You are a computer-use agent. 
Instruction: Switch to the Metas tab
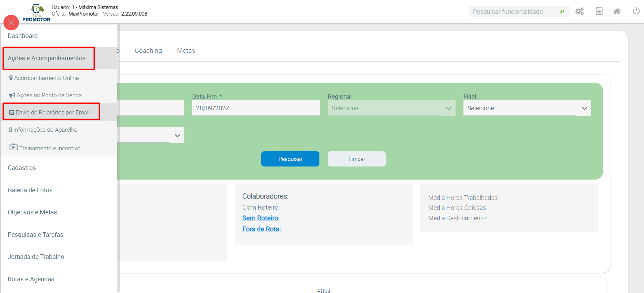[x=186, y=51]
